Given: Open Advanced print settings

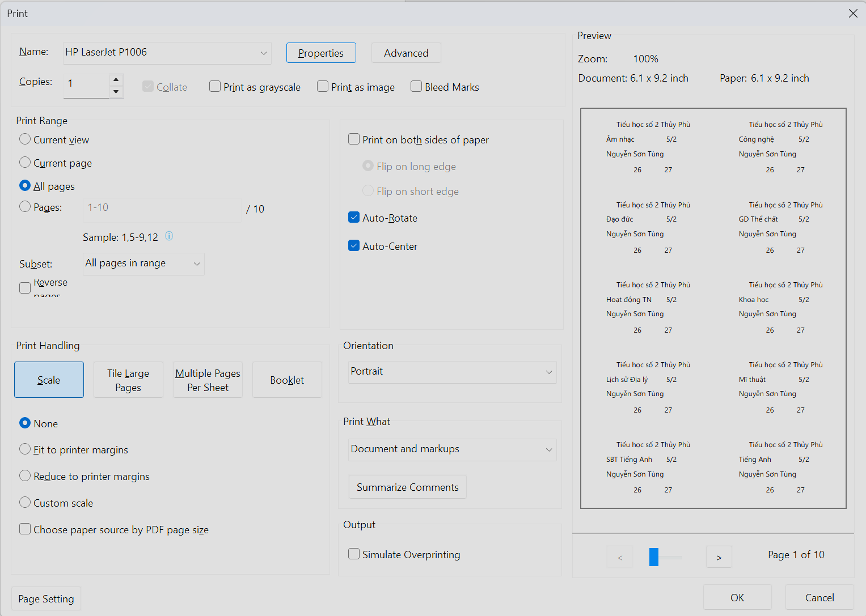Looking at the screenshot, I should [x=406, y=53].
